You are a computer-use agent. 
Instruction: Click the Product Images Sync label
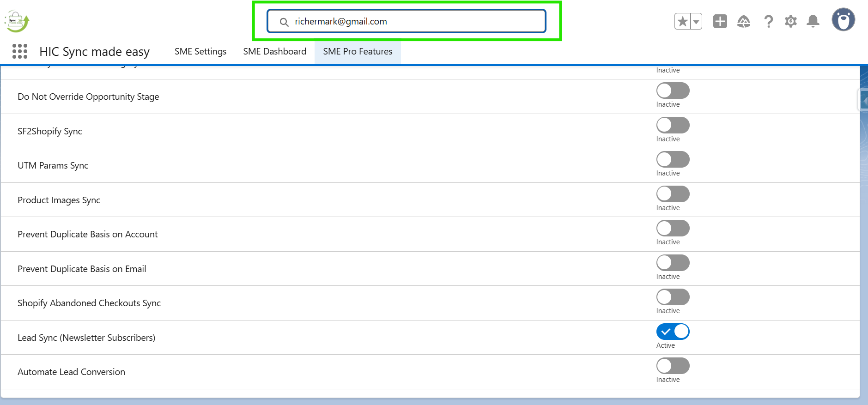click(59, 200)
